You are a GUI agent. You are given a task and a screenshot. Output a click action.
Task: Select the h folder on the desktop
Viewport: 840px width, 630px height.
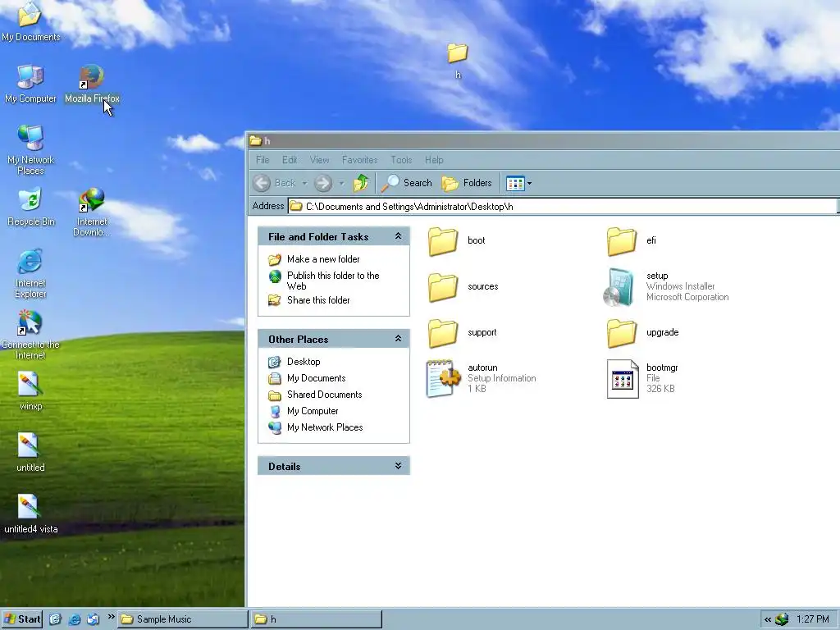pyautogui.click(x=458, y=61)
